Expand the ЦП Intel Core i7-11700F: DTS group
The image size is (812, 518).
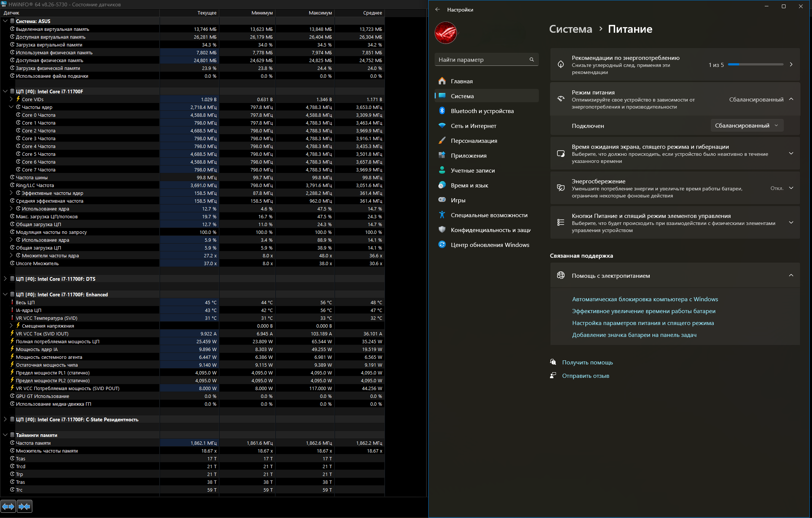(5, 279)
